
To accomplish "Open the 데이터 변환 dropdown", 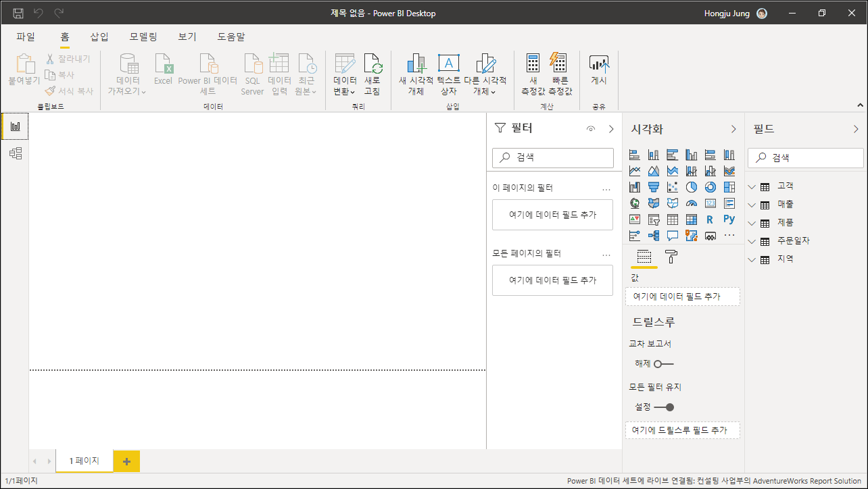I will tap(345, 75).
